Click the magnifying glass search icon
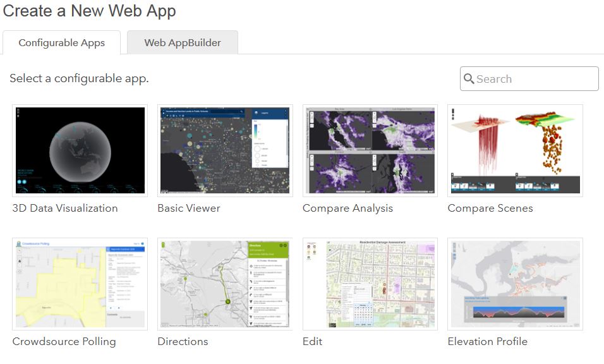This screenshot has width=604, height=364. coord(469,79)
